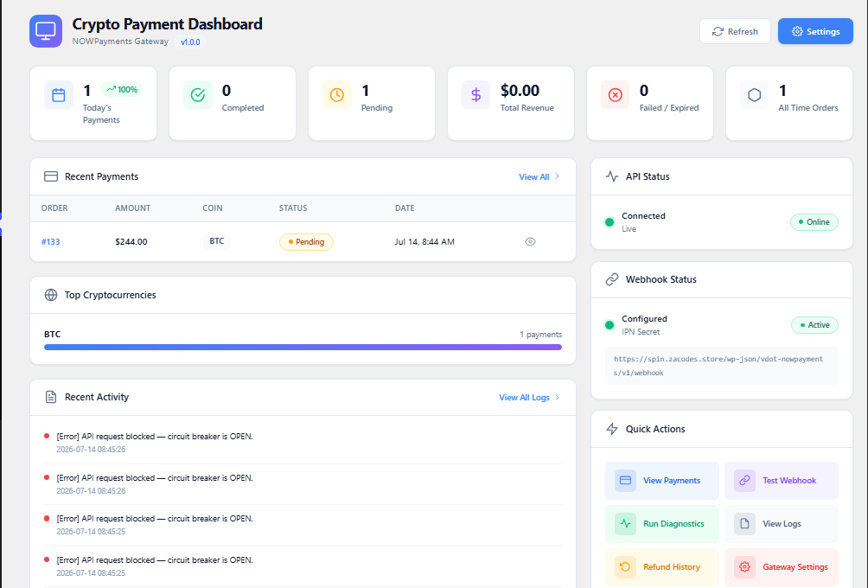Click the $0.00 Total Revenue value

(520, 90)
